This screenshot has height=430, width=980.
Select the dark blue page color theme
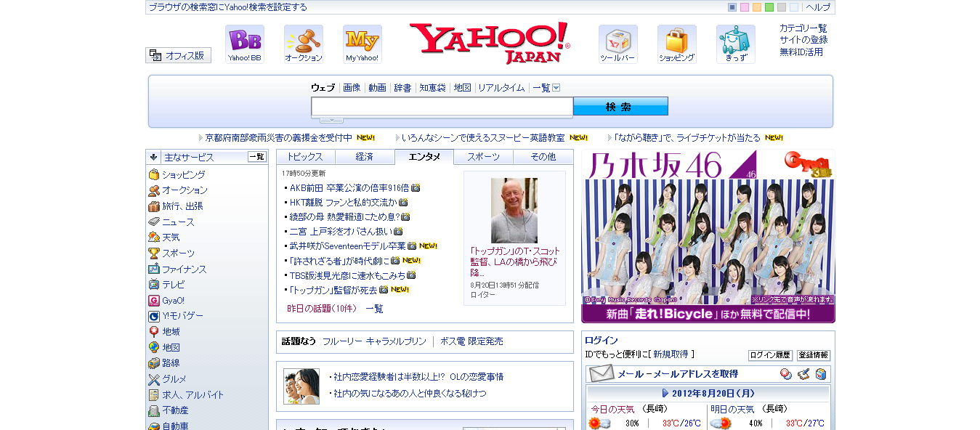[x=732, y=7]
